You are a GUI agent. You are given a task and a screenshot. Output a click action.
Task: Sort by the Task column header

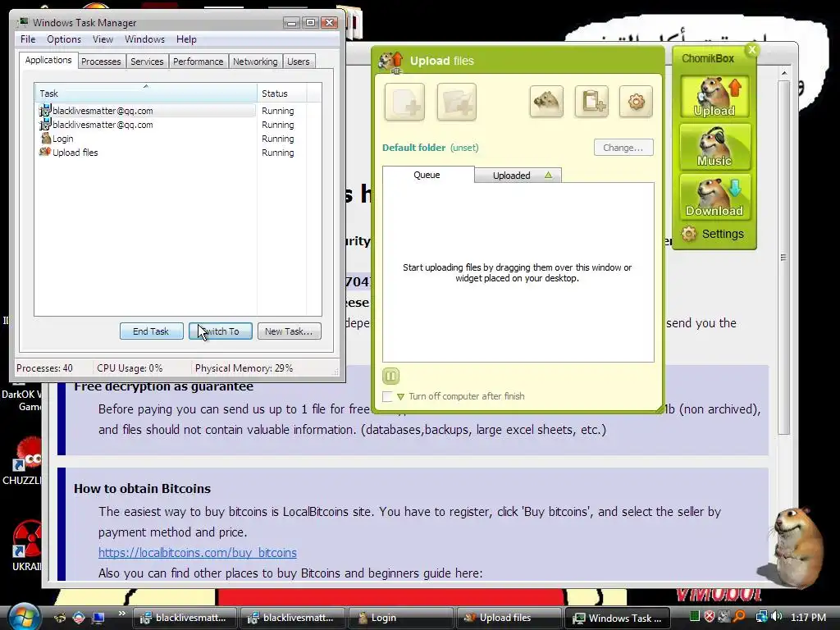point(146,94)
